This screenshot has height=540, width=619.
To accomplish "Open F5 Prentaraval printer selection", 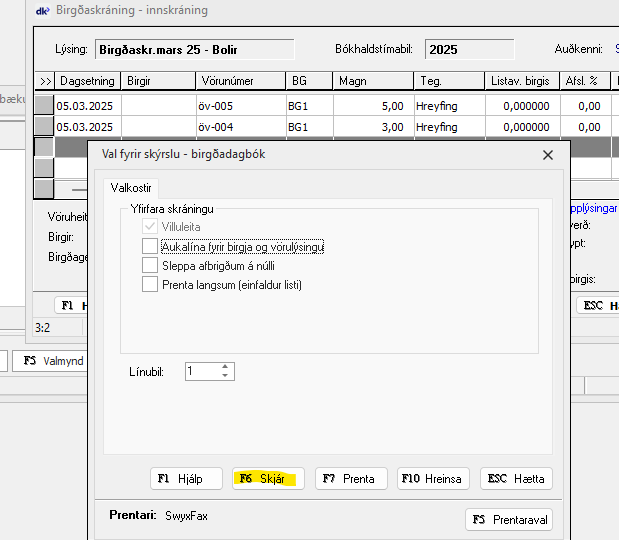I will 509,520.
